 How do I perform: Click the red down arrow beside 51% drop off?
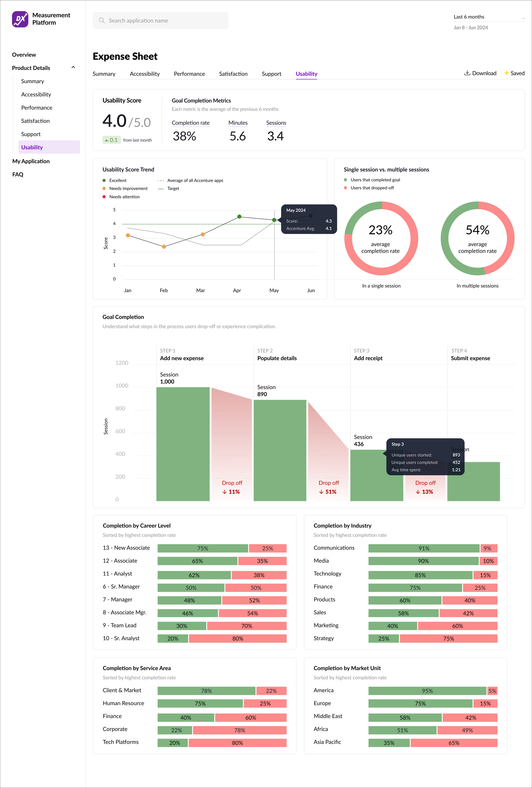321,492
